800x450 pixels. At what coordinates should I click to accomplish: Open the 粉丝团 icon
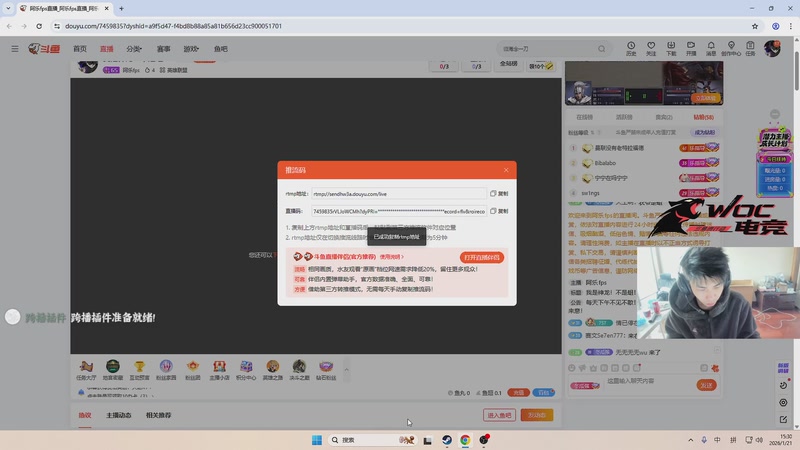pyautogui.click(x=192, y=370)
